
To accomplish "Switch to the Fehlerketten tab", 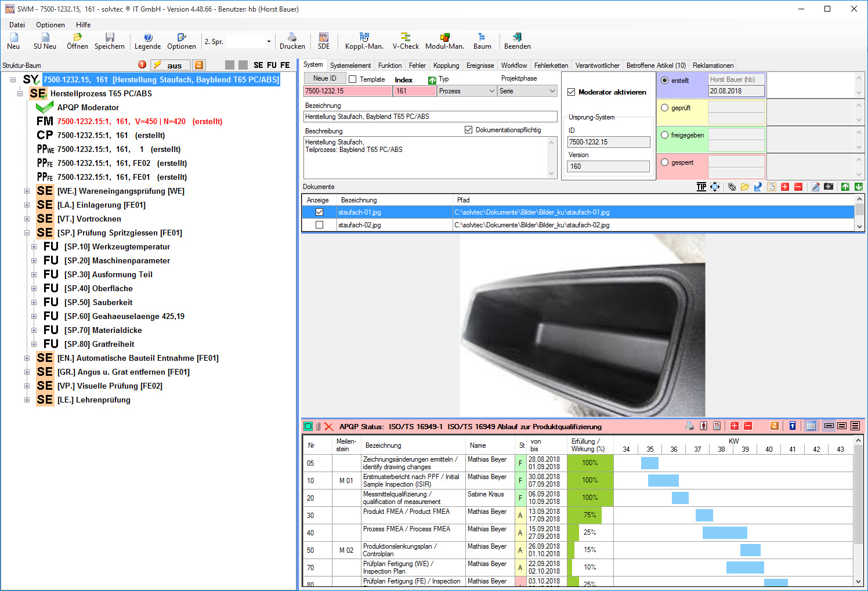I will coord(551,66).
